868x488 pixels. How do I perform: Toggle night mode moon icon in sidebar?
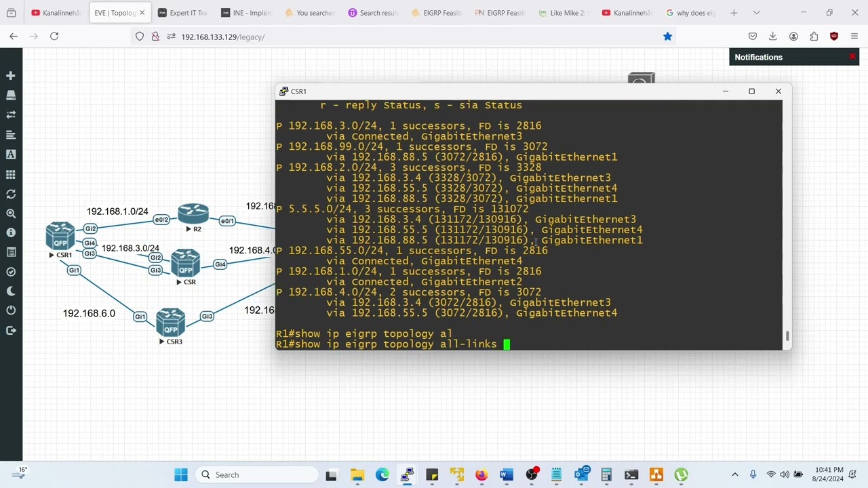pyautogui.click(x=11, y=291)
